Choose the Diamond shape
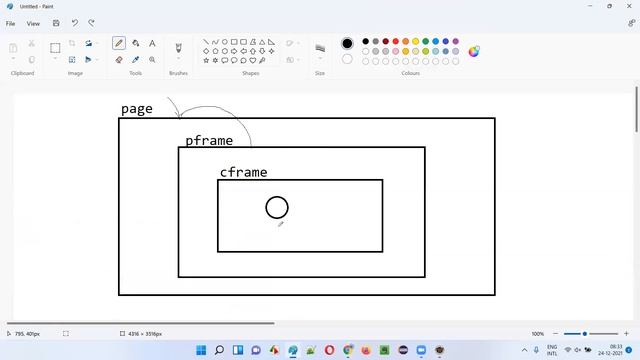Screen dimensions: 640x360 [x=206, y=51]
